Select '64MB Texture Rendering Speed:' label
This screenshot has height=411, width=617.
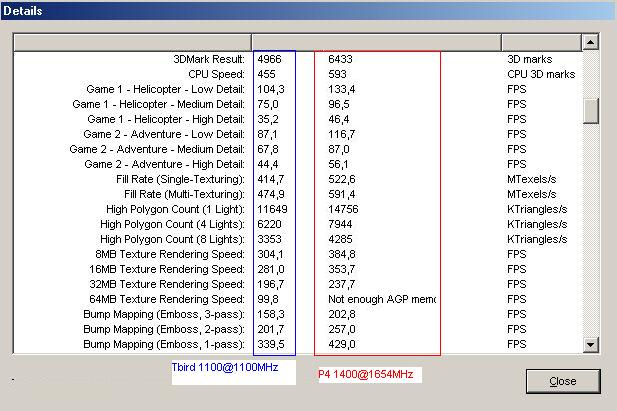coord(166,299)
